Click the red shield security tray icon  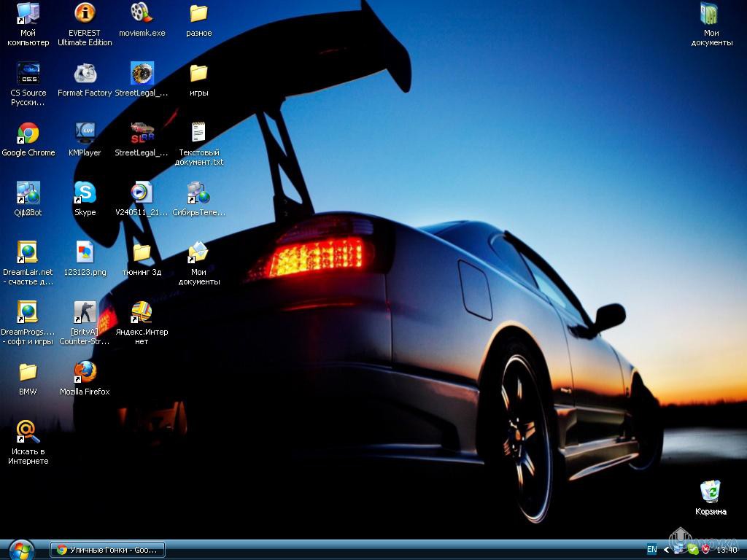pos(705,550)
